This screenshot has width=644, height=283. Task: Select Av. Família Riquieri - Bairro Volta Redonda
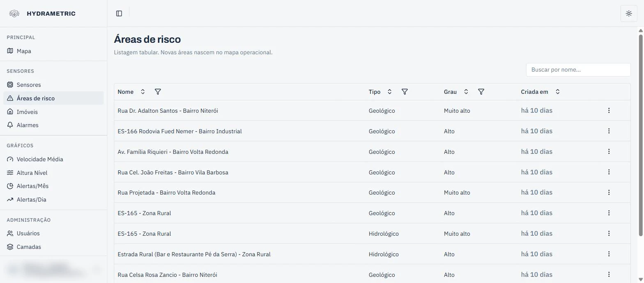tap(173, 152)
